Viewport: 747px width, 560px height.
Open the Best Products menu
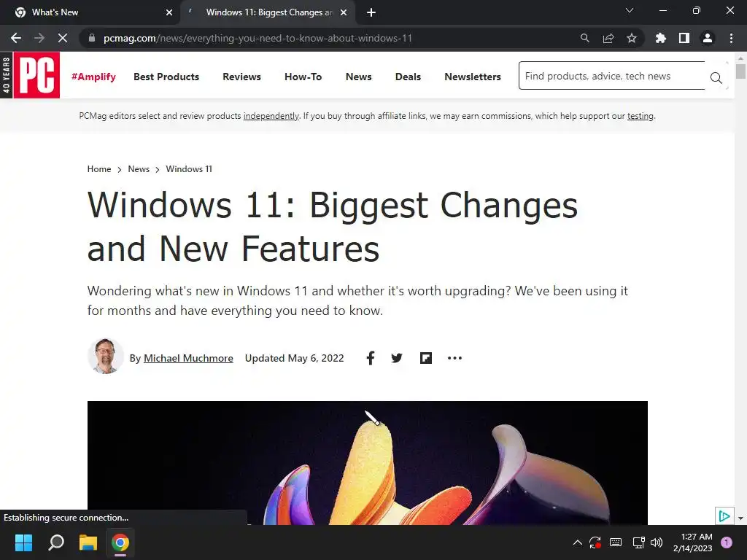tap(166, 77)
